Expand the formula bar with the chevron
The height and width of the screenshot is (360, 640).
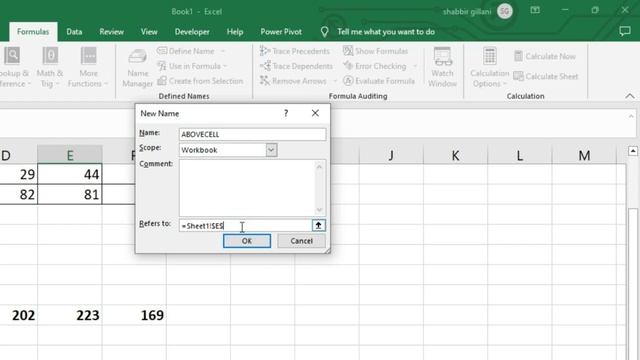pyautogui.click(x=631, y=116)
